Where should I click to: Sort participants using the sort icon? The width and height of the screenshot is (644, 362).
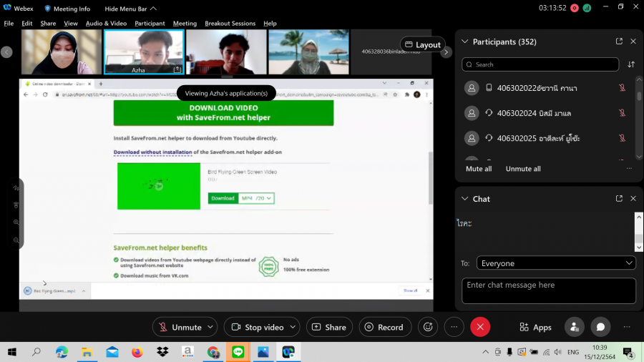[x=631, y=64]
